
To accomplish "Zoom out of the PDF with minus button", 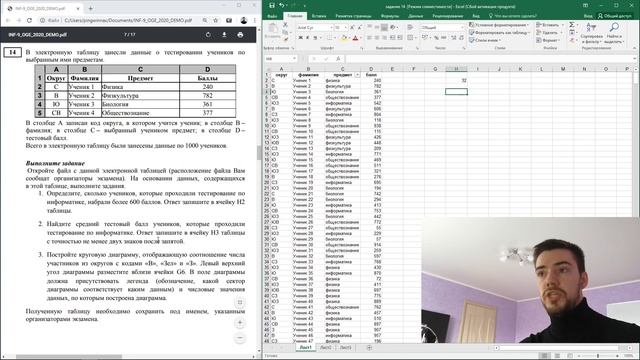I will tap(240, 338).
